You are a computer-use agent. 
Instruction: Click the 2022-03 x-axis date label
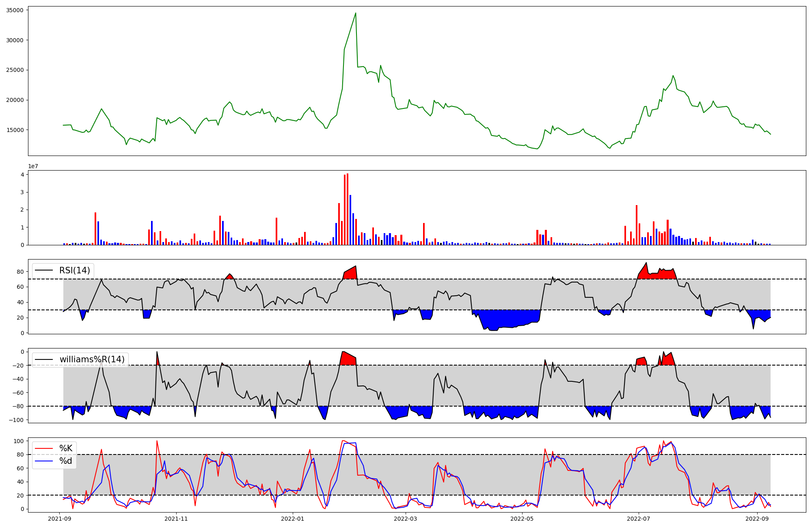(405, 519)
